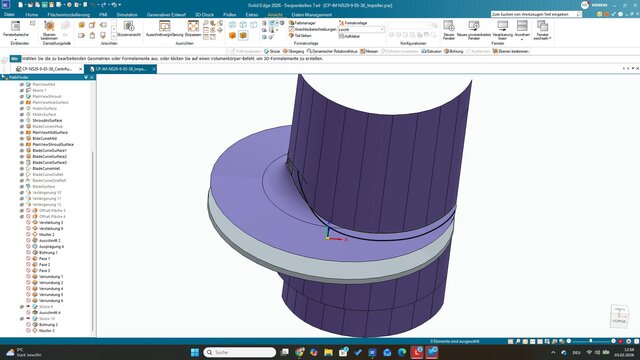Select Ausprägung 4 in PathFinder
Screen dimensions: 640x360
[x=51, y=247]
